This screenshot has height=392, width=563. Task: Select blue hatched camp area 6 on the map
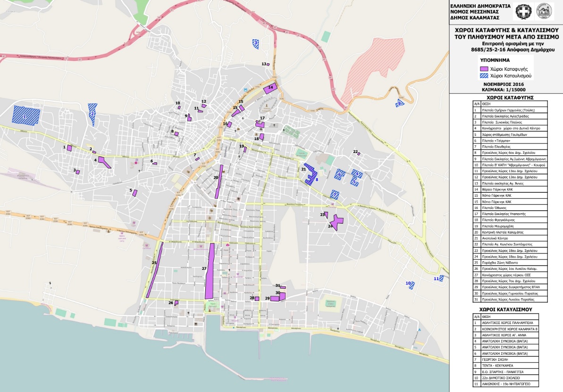coord(340,174)
